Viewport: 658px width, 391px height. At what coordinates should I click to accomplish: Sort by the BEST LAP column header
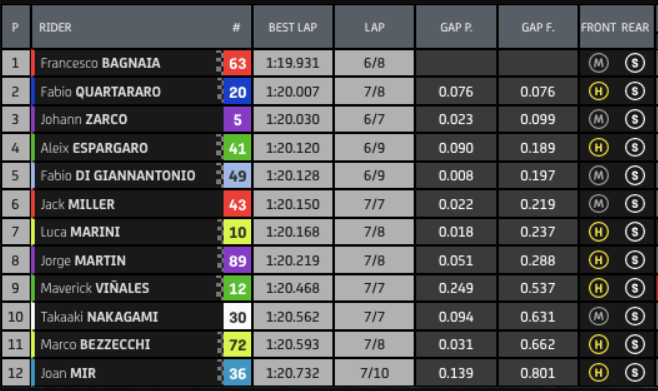pos(293,27)
